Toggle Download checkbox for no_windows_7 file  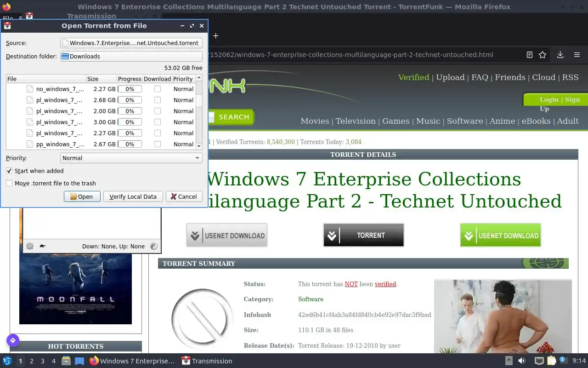158,89
